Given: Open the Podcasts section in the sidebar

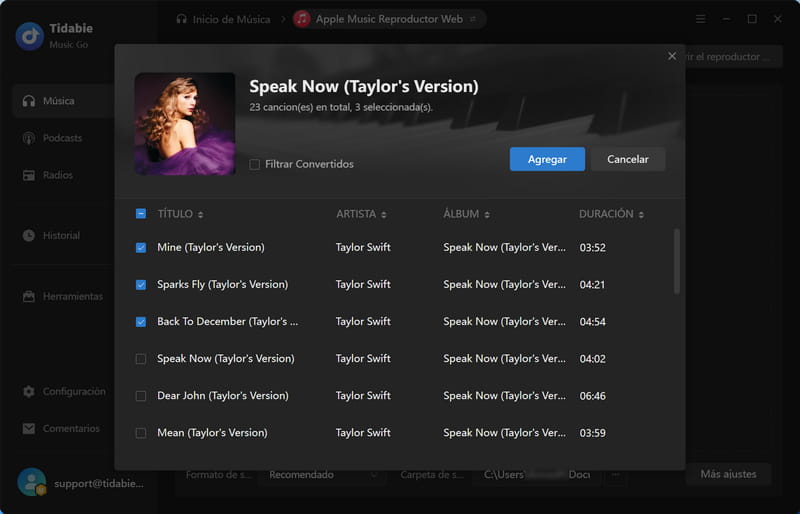Looking at the screenshot, I should coord(62,138).
